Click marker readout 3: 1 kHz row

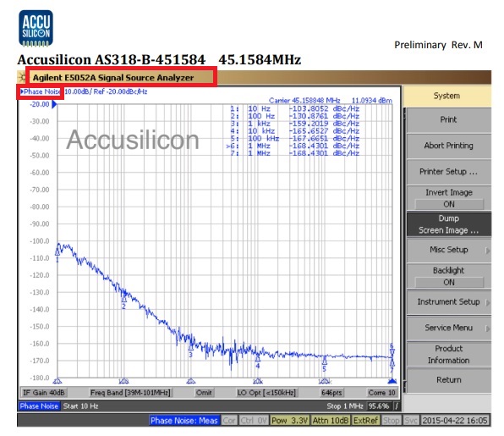pos(295,124)
